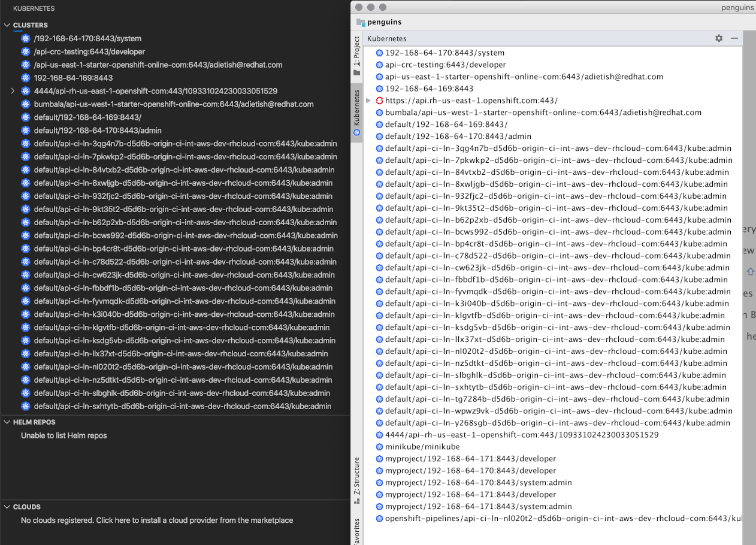Open the Favorites side tab

(x=357, y=532)
